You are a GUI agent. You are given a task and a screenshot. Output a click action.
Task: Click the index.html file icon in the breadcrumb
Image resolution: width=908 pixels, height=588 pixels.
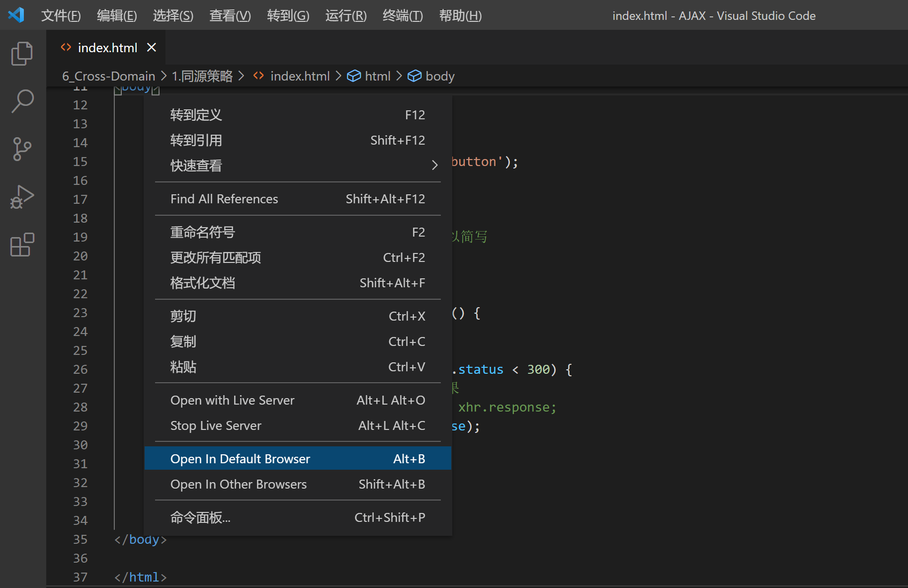click(x=258, y=76)
